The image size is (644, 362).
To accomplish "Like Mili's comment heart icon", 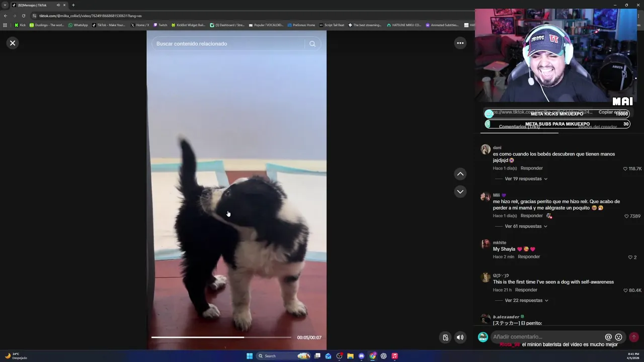I will [x=626, y=216].
